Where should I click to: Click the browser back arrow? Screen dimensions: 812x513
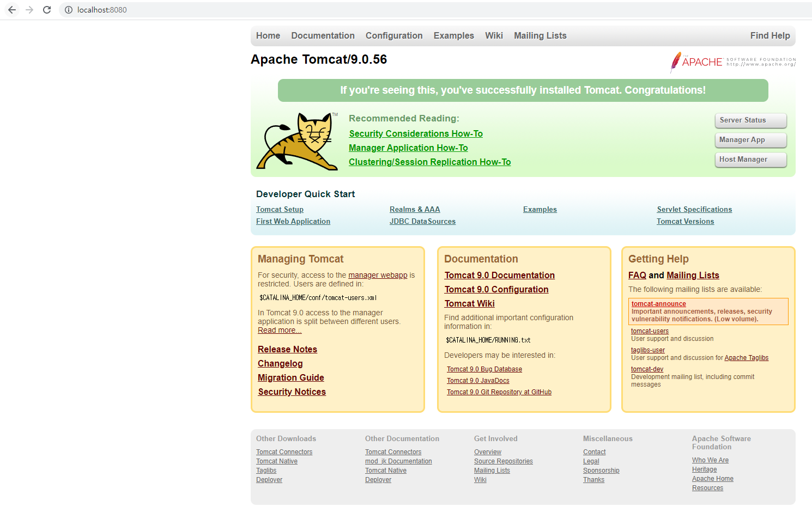coord(12,10)
